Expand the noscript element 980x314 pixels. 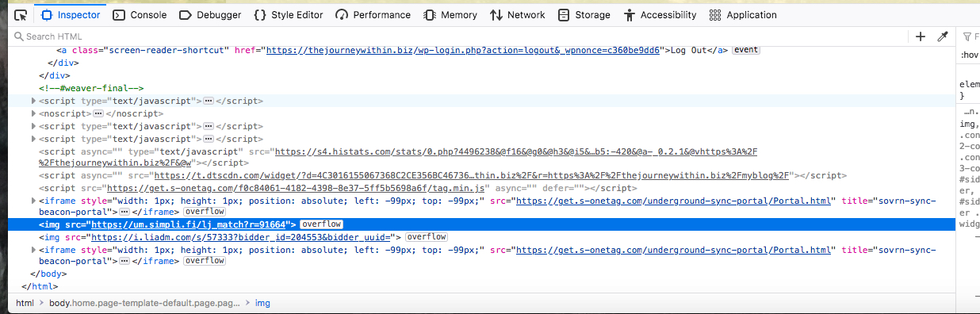tap(33, 114)
